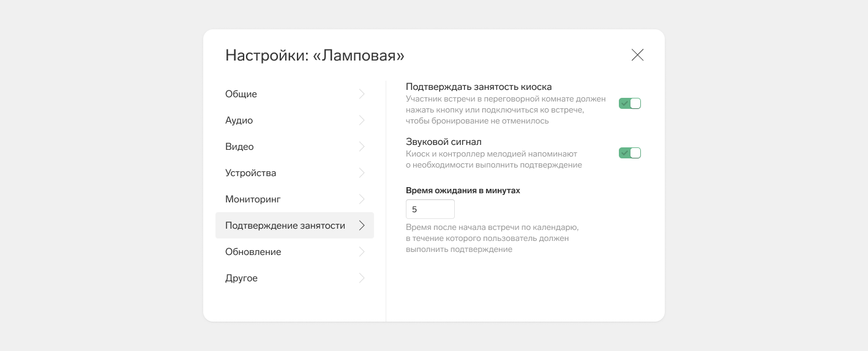Open the Мониторинг settings section
Screen dimensions: 868x351
tap(294, 199)
